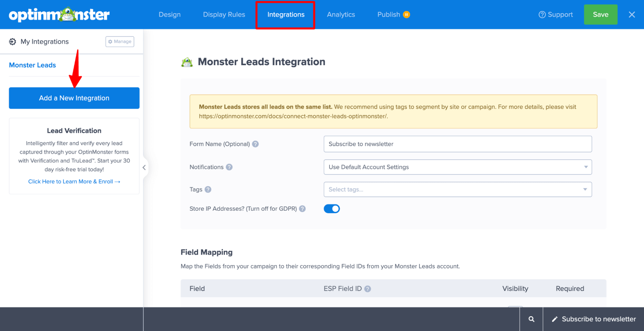Image resolution: width=644 pixels, height=331 pixels.
Task: Click the 'Visibility' column header
Action: coord(515,288)
